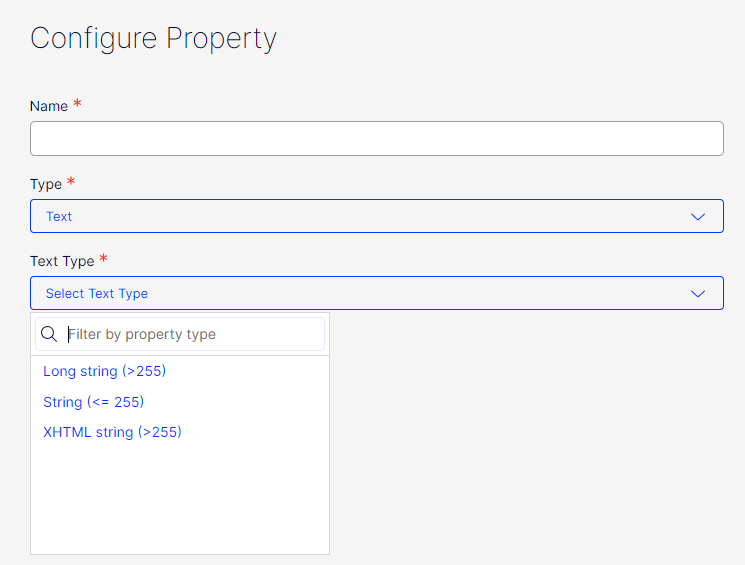
Task: Focus the Name text input field
Action: click(376, 139)
